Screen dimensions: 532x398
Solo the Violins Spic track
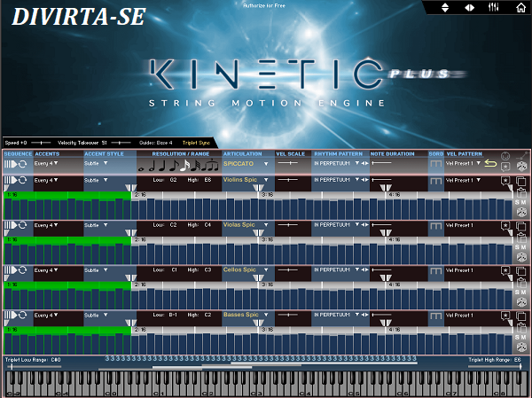click(x=518, y=202)
